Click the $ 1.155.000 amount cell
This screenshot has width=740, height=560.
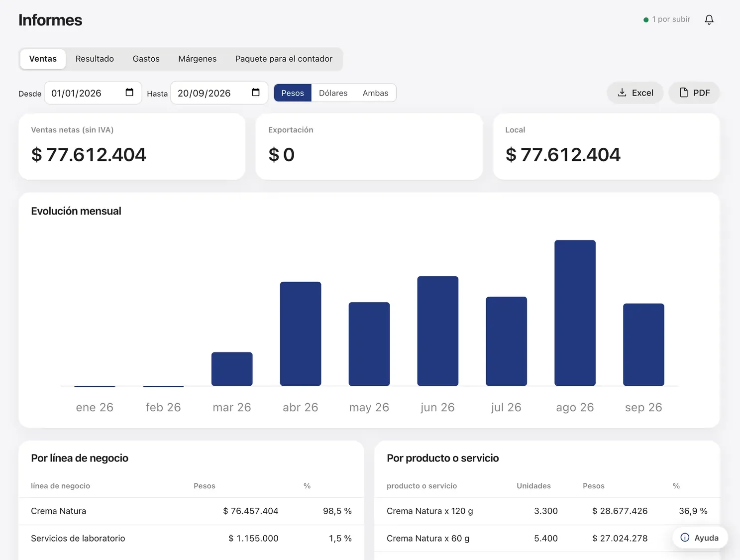(253, 538)
